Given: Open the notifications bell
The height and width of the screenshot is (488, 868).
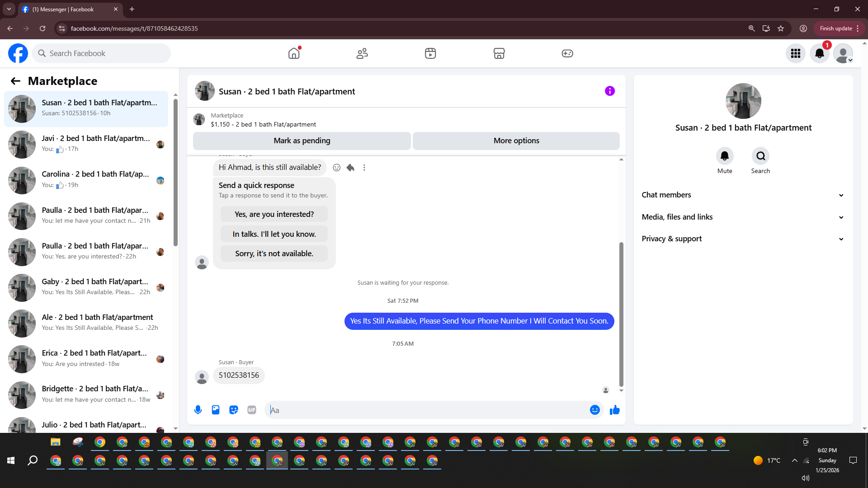Looking at the screenshot, I should tap(819, 53).
